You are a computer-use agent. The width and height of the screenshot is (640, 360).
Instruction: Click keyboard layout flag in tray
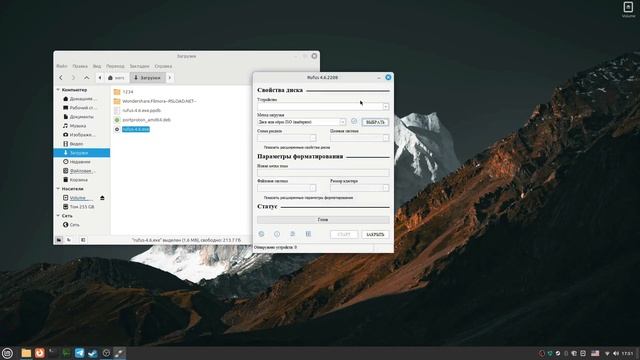pyautogui.click(x=595, y=353)
